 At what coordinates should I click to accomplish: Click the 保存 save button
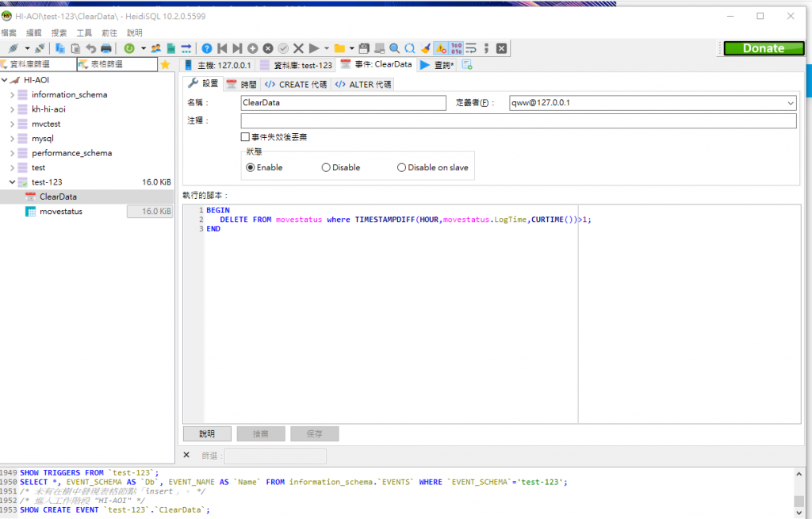pyautogui.click(x=315, y=433)
